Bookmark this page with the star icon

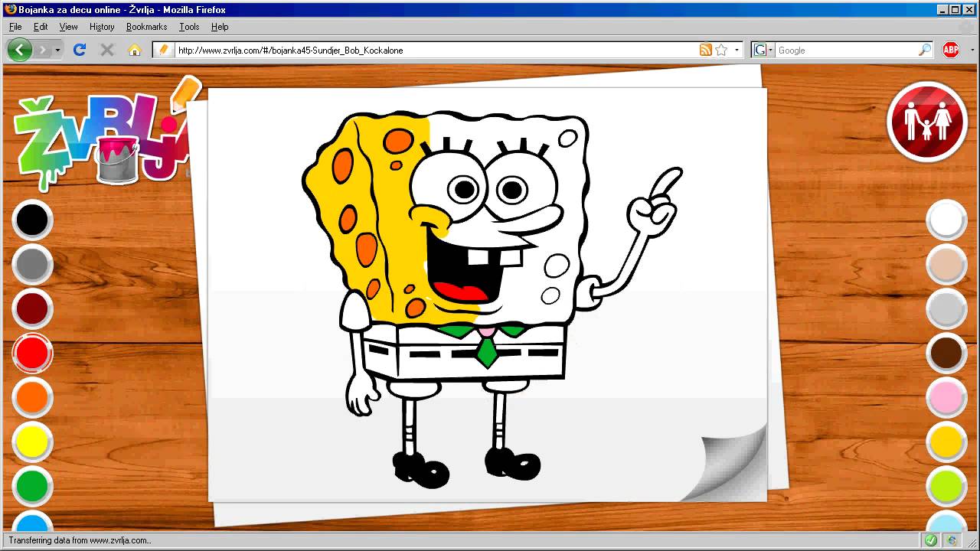(721, 50)
